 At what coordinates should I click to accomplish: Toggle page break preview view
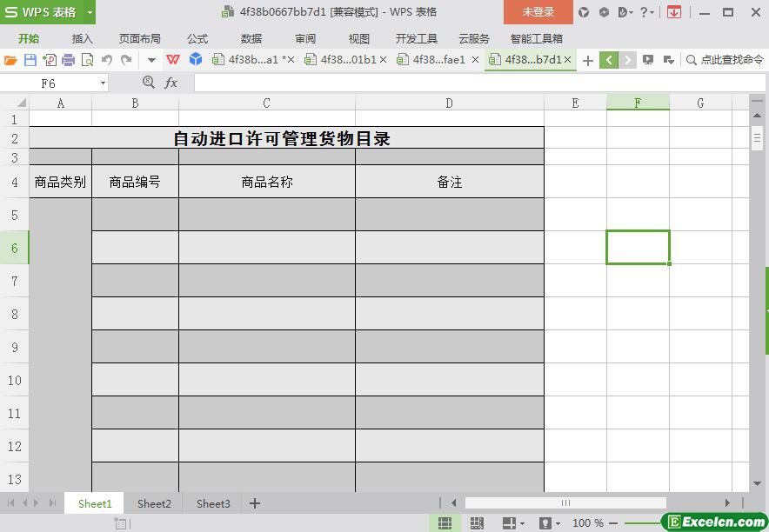tap(477, 522)
